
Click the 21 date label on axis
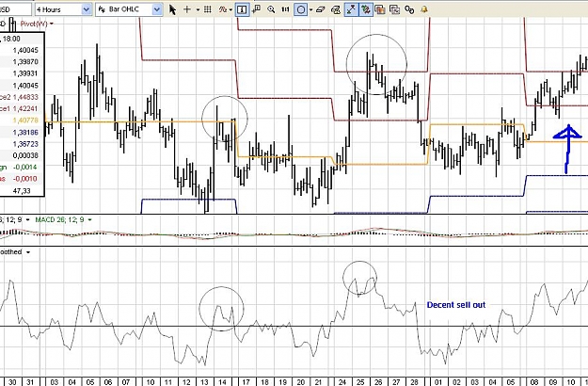(318, 382)
